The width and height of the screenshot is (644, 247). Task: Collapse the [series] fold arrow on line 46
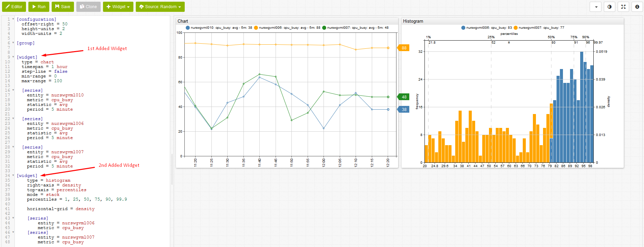13,232
